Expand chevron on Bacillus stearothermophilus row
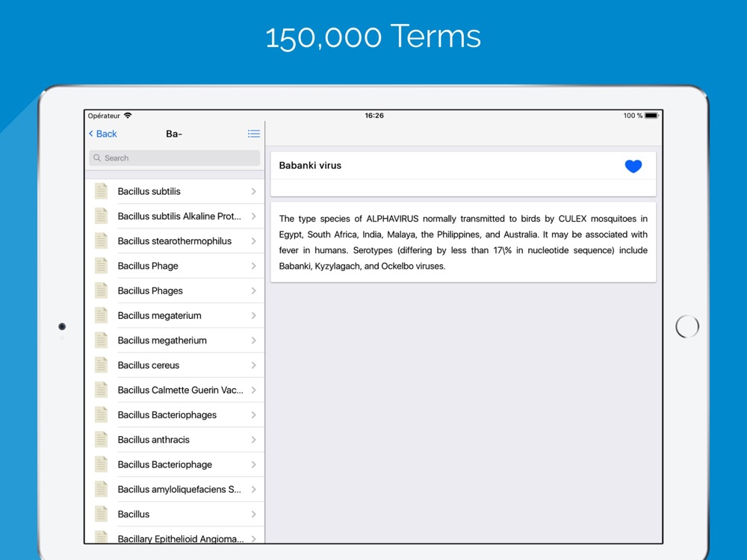This screenshot has height=560, width=747. (x=254, y=241)
